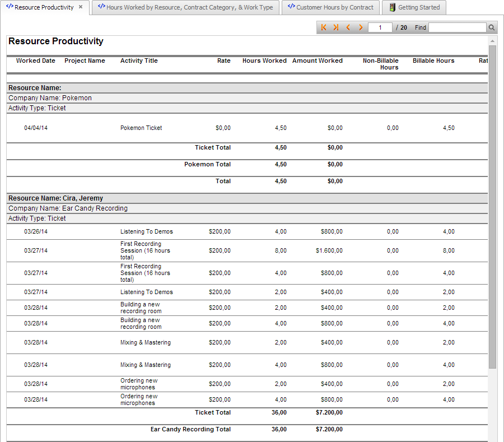Click the $1.600,00 amount worked cell
The height and width of the screenshot is (442, 504).
[329, 250]
